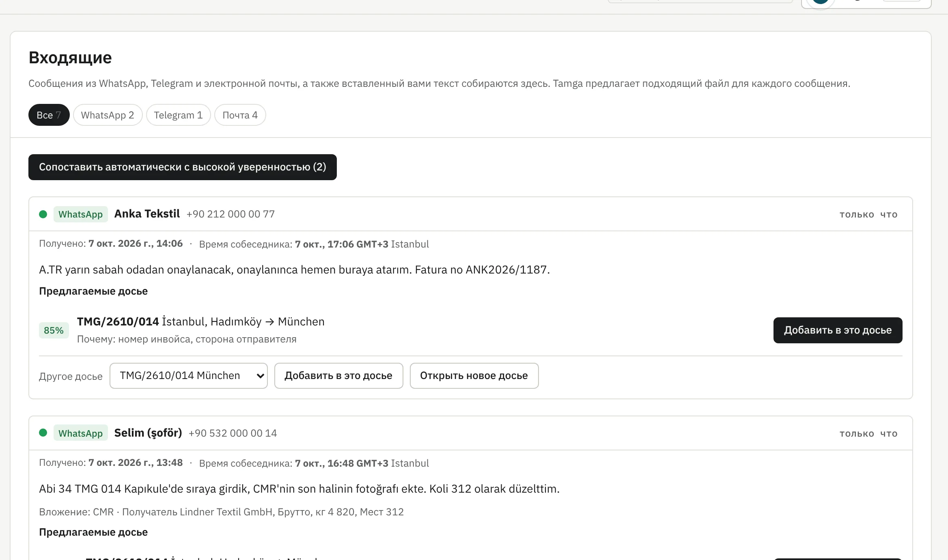Click Предлагаемые досье heading in Anka Tekstil card
The width and height of the screenshot is (948, 560).
(93, 291)
